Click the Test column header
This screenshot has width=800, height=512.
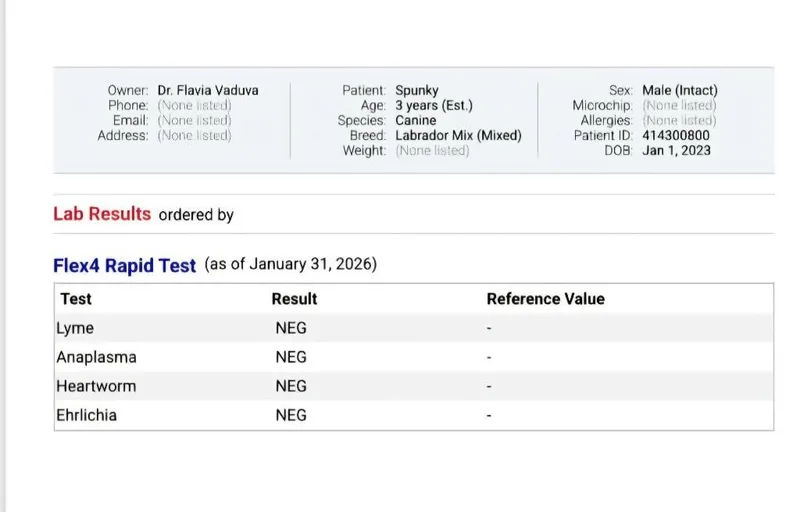pos(76,299)
